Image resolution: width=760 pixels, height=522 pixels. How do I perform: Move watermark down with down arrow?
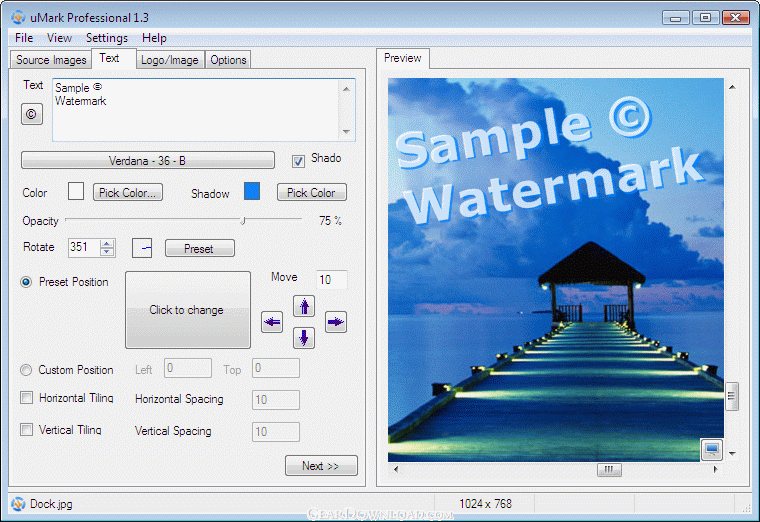(x=304, y=338)
